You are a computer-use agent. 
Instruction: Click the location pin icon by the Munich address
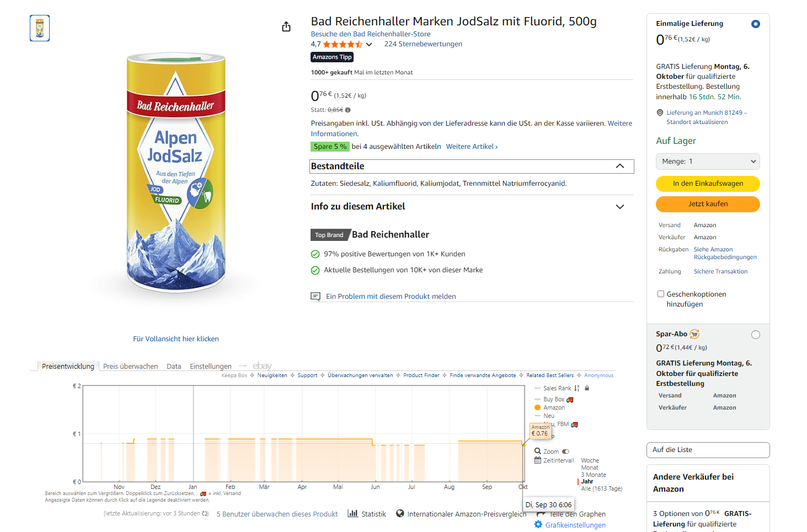click(660, 112)
